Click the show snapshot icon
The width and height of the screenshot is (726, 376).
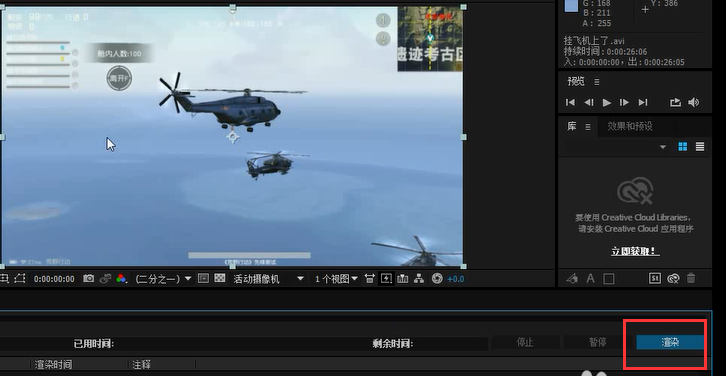point(106,279)
